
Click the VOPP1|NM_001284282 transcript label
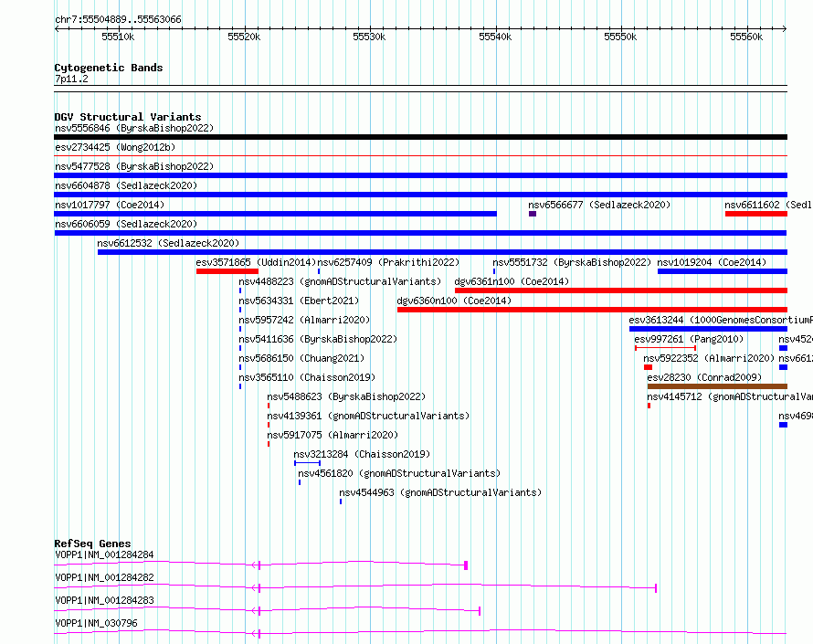coord(104,577)
